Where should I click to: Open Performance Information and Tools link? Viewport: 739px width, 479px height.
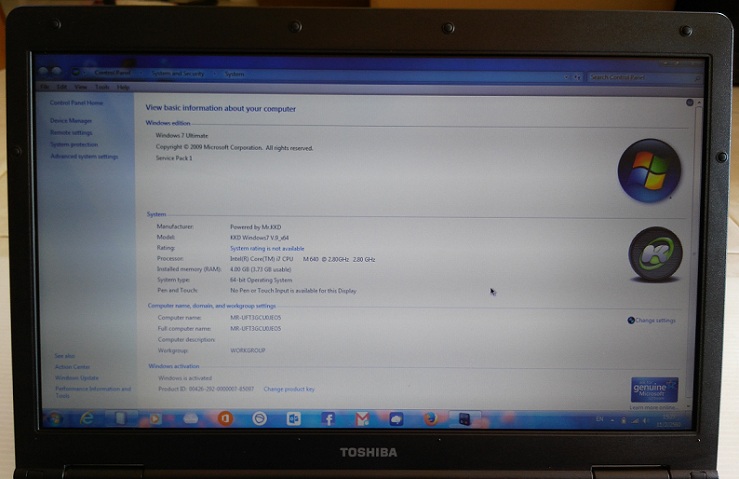point(93,392)
